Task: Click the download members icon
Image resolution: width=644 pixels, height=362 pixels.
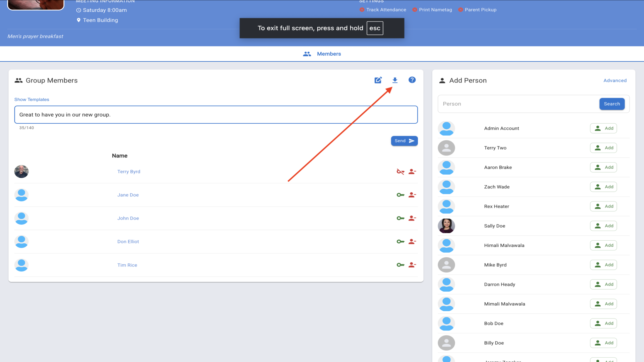Action: [x=395, y=80]
